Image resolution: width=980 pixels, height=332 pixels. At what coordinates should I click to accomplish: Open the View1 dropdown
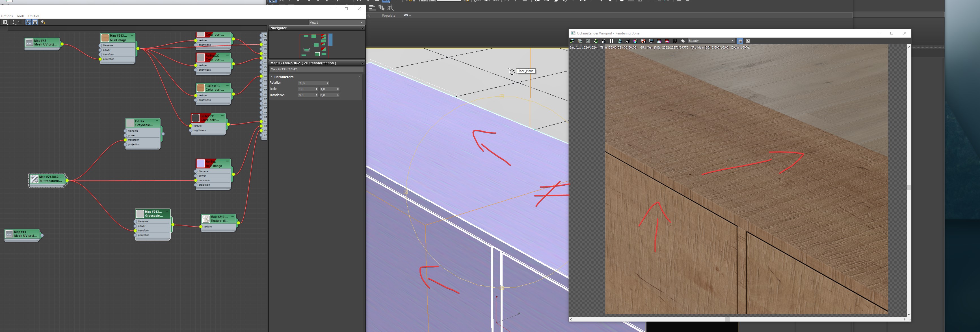click(336, 22)
